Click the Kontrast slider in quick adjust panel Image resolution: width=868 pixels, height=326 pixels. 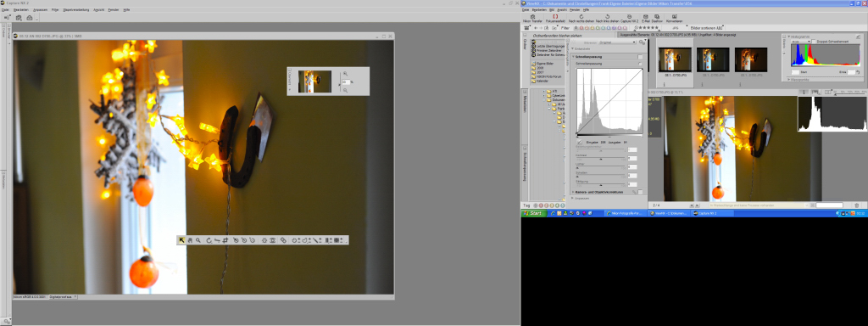(x=600, y=159)
